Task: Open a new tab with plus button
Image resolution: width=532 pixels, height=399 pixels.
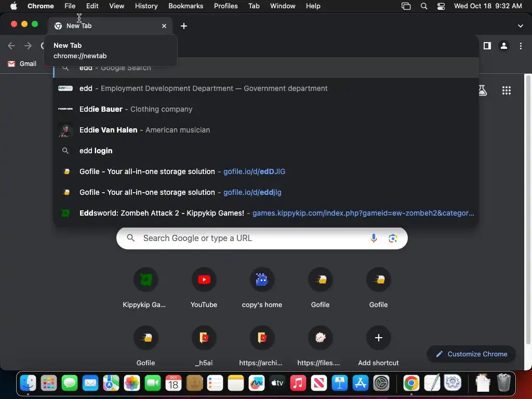Action: click(183, 26)
